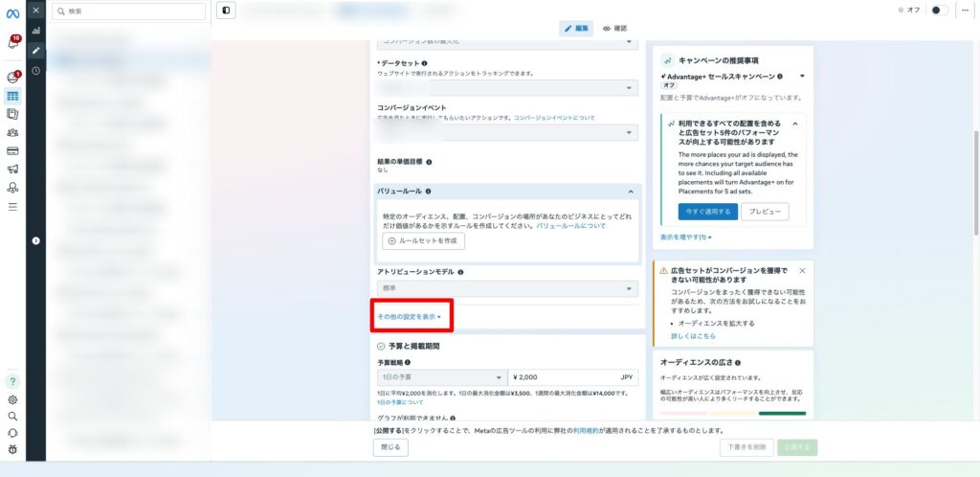This screenshot has width=980, height=477.
Task: Expand the dark sidebar with arrow icon
Action: point(35,240)
